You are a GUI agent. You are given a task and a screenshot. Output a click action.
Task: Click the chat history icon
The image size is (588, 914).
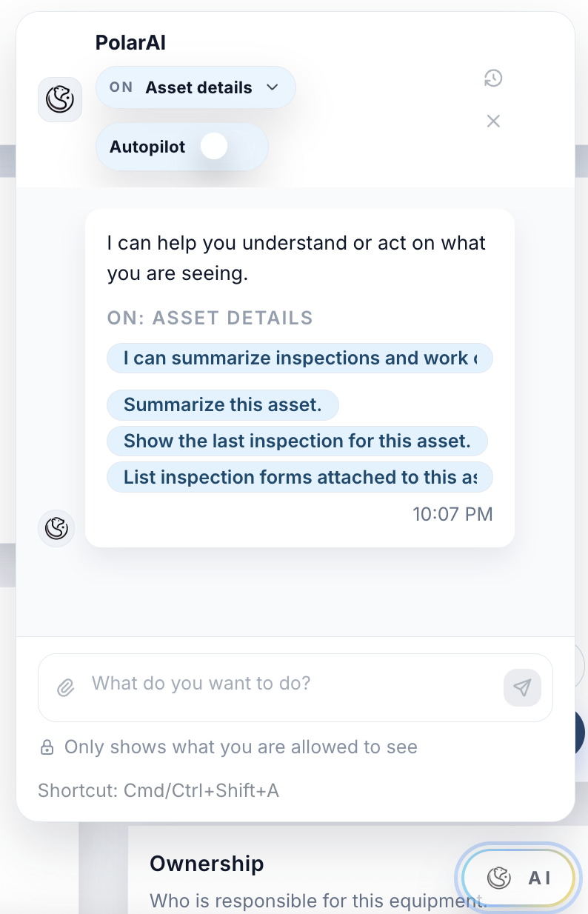click(x=493, y=78)
